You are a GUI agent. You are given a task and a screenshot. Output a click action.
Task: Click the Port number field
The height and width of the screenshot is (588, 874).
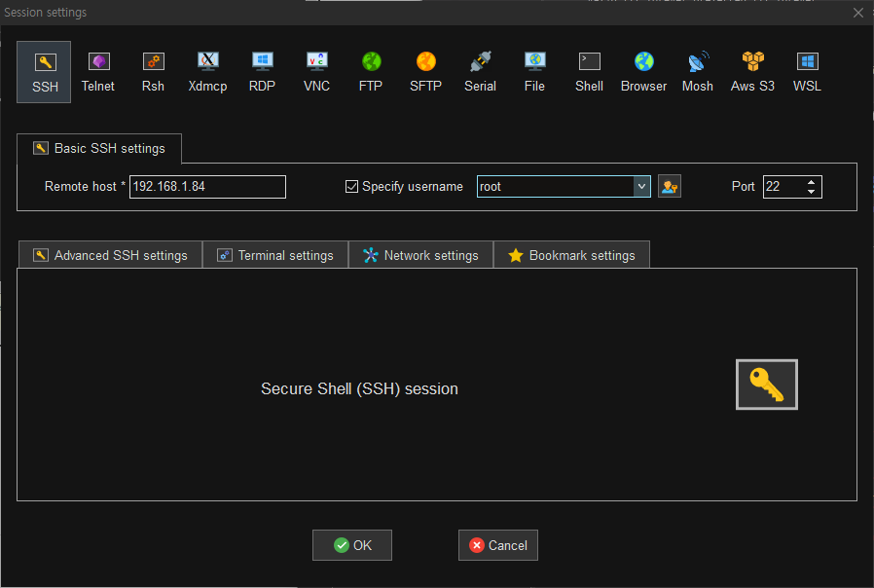[783, 187]
